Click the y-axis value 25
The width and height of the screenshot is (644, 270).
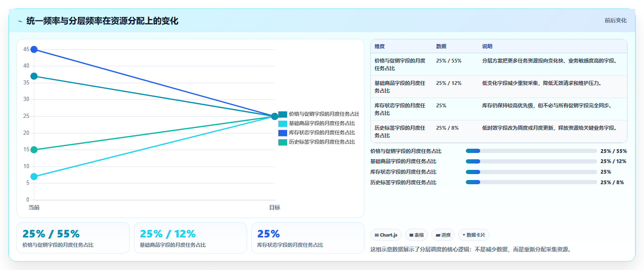click(x=26, y=116)
